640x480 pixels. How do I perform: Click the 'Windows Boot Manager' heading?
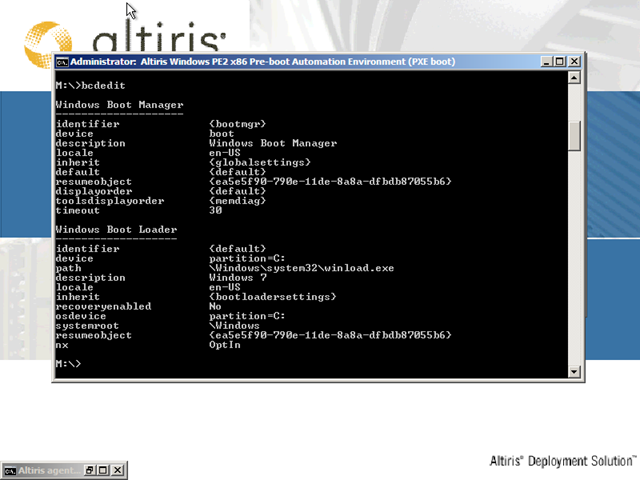point(120,105)
